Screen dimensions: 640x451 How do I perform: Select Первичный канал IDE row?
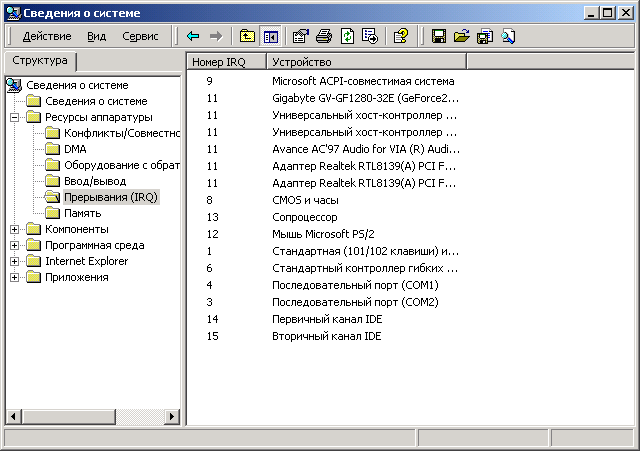pyautogui.click(x=327, y=320)
